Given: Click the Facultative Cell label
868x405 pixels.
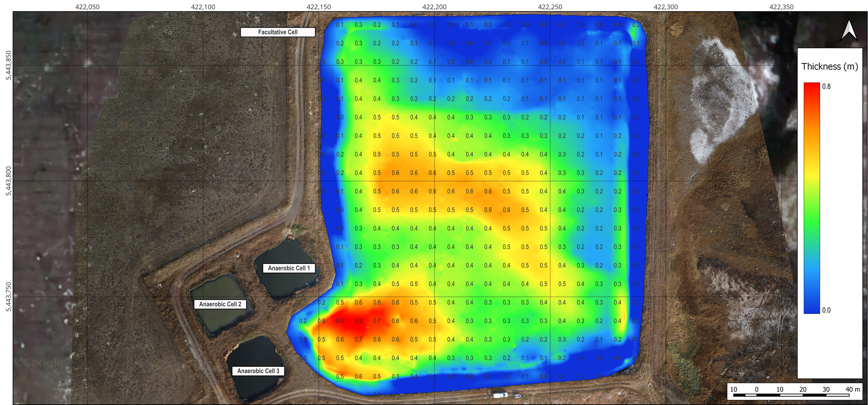Looking at the screenshot, I should pyautogui.click(x=278, y=32).
